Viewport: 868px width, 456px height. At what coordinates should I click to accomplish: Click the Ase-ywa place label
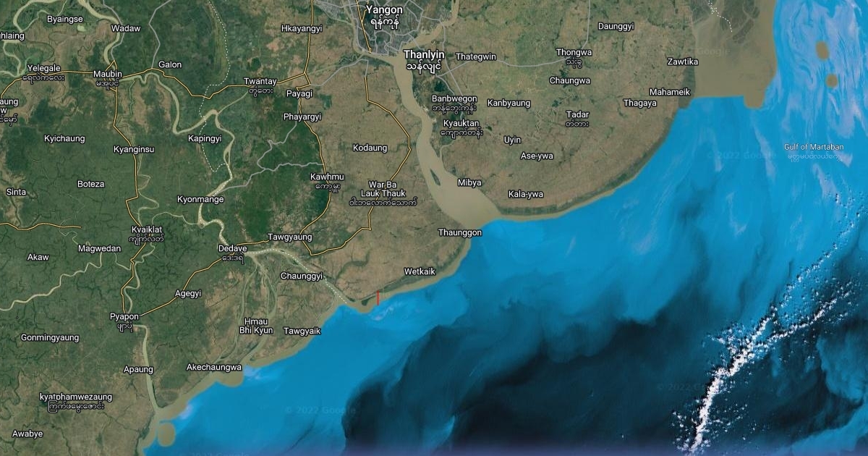[537, 156]
